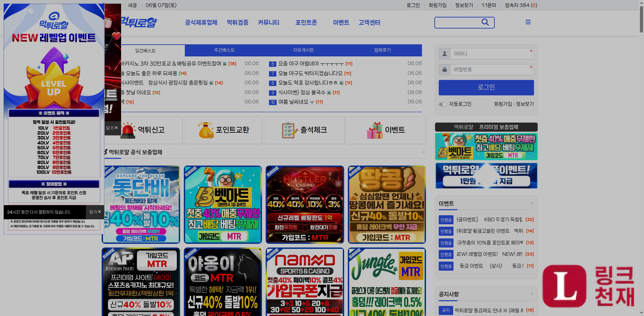Click the search magnifier icon
Screen dimensions: 644x316
click(x=485, y=22)
